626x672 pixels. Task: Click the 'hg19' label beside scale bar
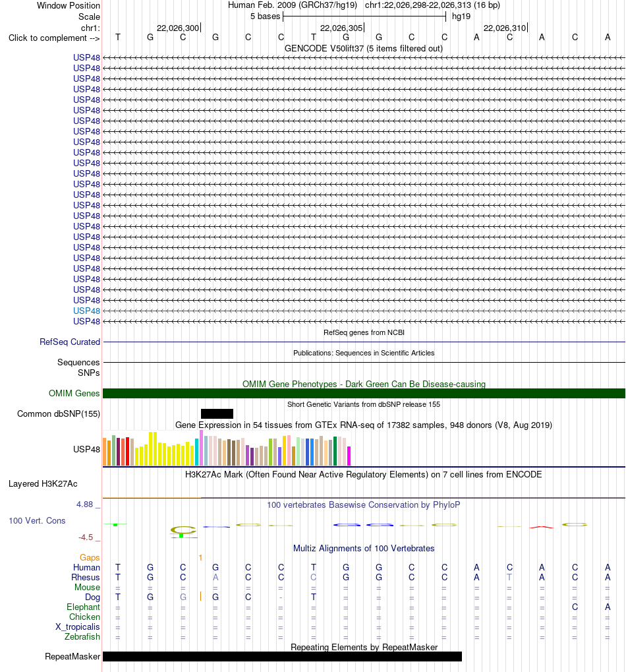[x=461, y=16]
